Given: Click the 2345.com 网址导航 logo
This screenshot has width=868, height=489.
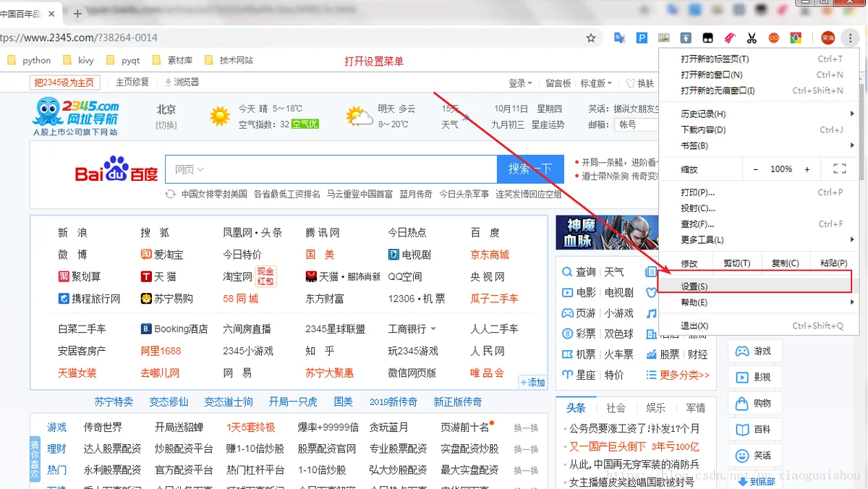Looking at the screenshot, I should click(76, 116).
